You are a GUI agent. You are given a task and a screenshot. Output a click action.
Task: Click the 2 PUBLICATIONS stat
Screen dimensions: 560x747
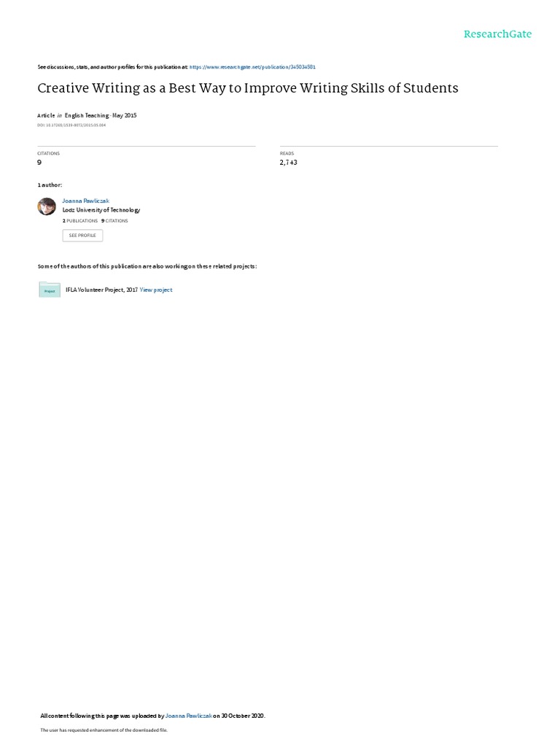click(x=80, y=221)
